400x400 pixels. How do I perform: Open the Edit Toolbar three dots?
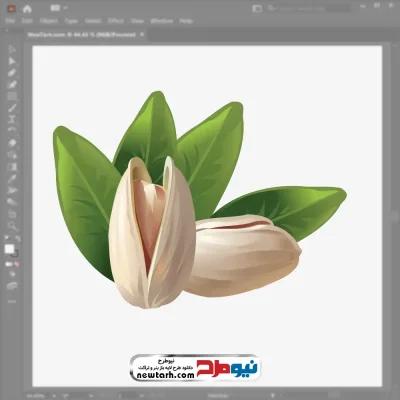12,301
